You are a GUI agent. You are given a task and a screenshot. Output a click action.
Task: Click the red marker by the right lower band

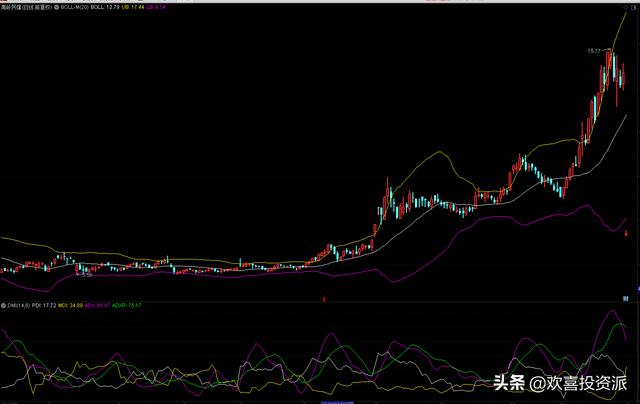[627, 233]
